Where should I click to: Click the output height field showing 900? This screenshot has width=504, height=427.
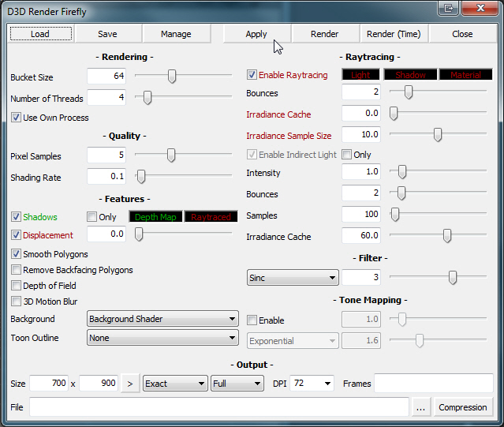(x=99, y=384)
